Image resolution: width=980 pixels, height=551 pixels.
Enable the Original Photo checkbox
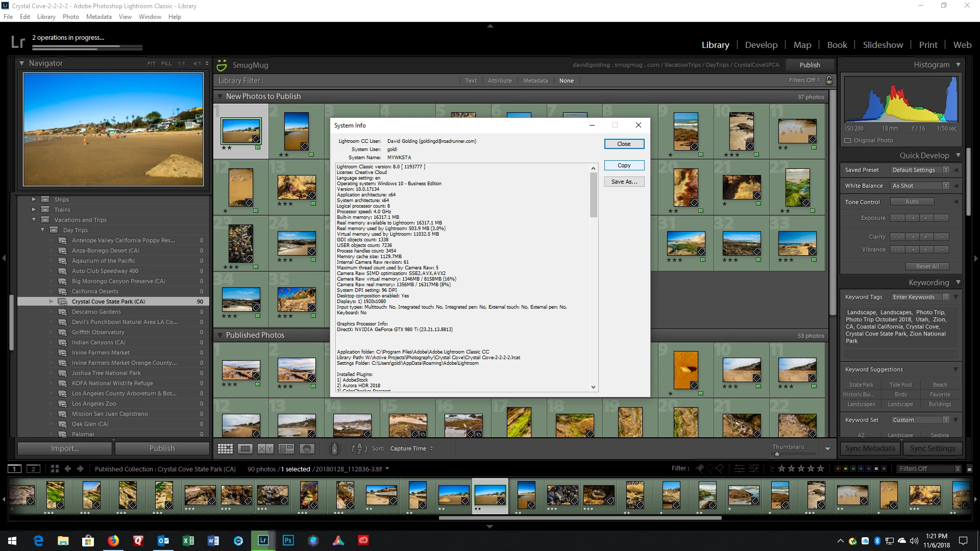point(848,140)
